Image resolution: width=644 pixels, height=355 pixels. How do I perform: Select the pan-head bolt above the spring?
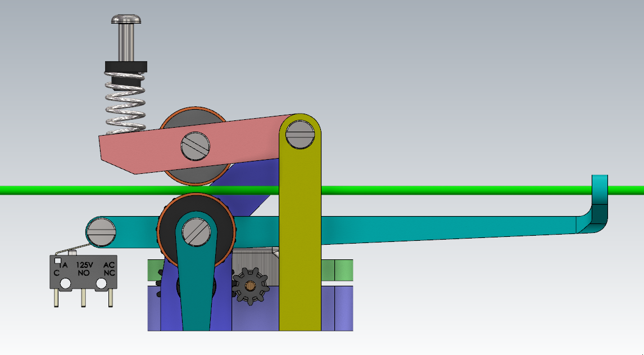(126, 38)
